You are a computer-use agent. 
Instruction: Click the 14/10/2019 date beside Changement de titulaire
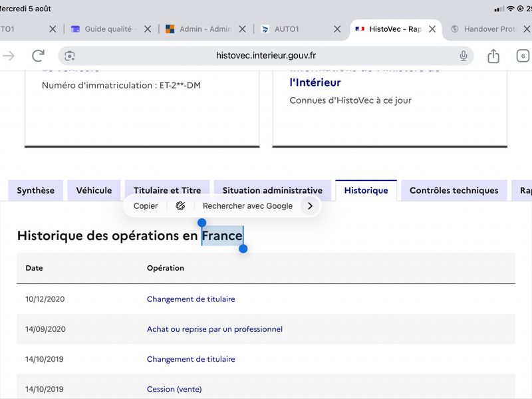45,359
